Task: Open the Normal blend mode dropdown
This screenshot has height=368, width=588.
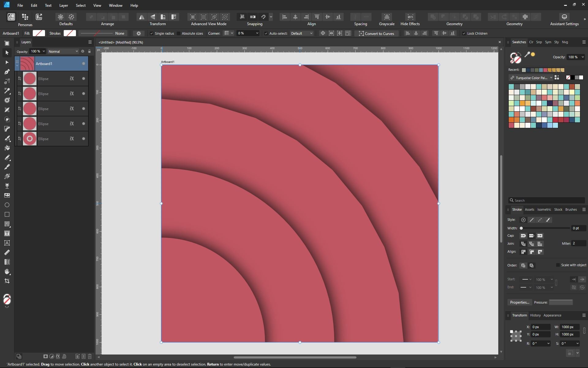Action: click(63, 52)
